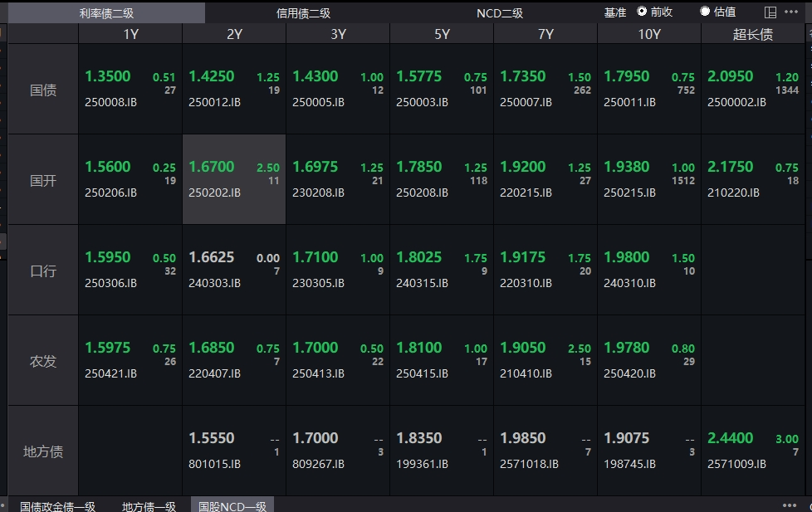Viewport: 812px width, 512px height.
Task: Click the 10Y column header
Action: tap(649, 34)
